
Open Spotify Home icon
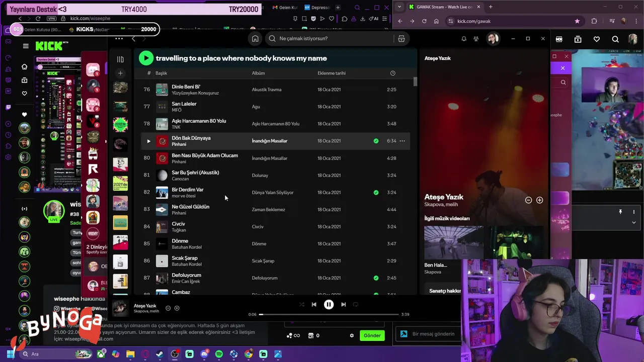click(x=255, y=39)
